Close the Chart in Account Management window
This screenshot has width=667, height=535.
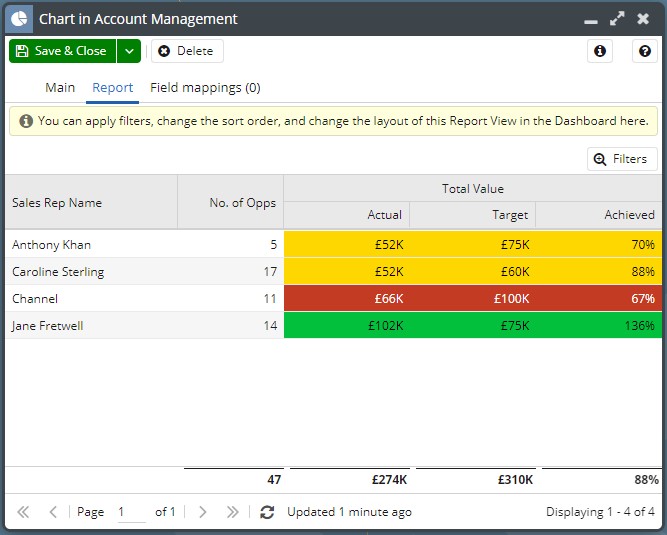coord(643,19)
